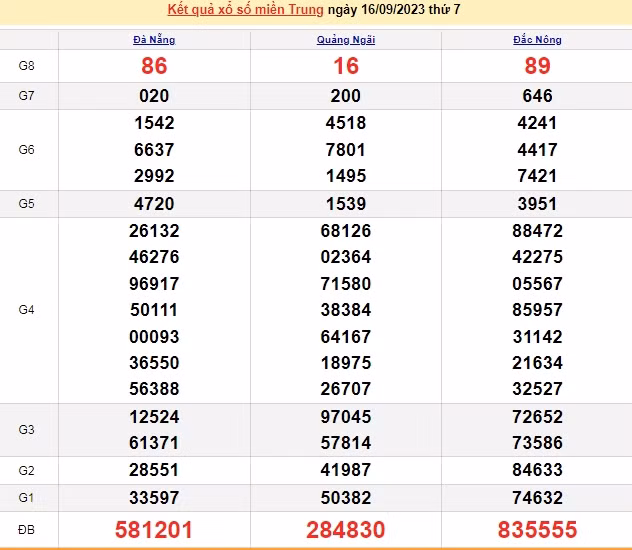
Task: Click G4 number 96917 under Đà Nẵng
Action: click(x=154, y=283)
